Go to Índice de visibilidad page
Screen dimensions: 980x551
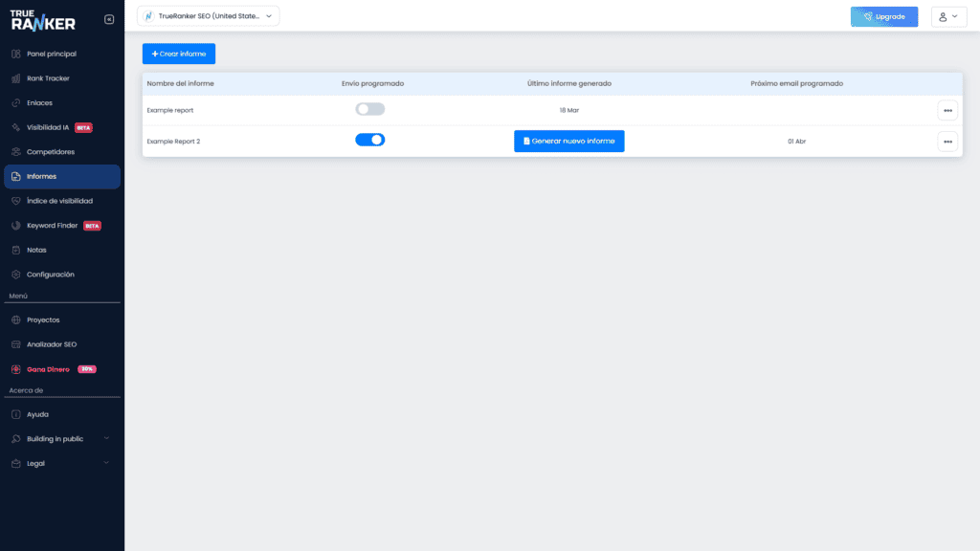(59, 201)
